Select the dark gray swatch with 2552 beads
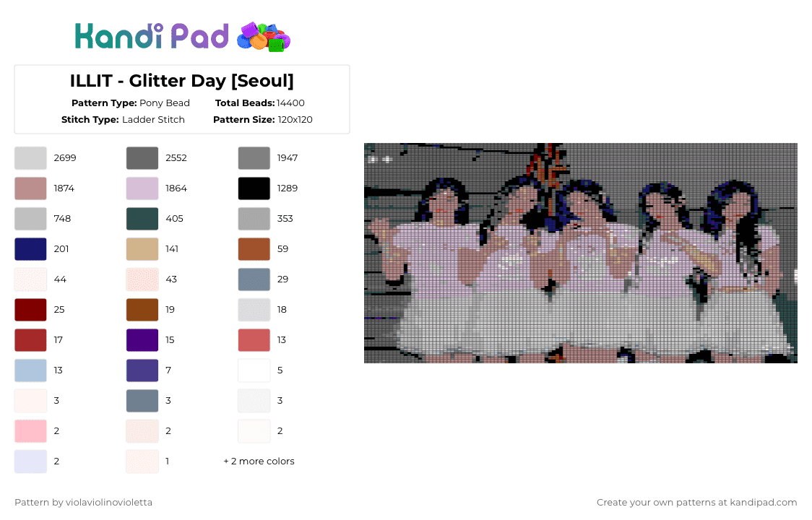Viewport: 812px width, 520px height. click(x=142, y=158)
